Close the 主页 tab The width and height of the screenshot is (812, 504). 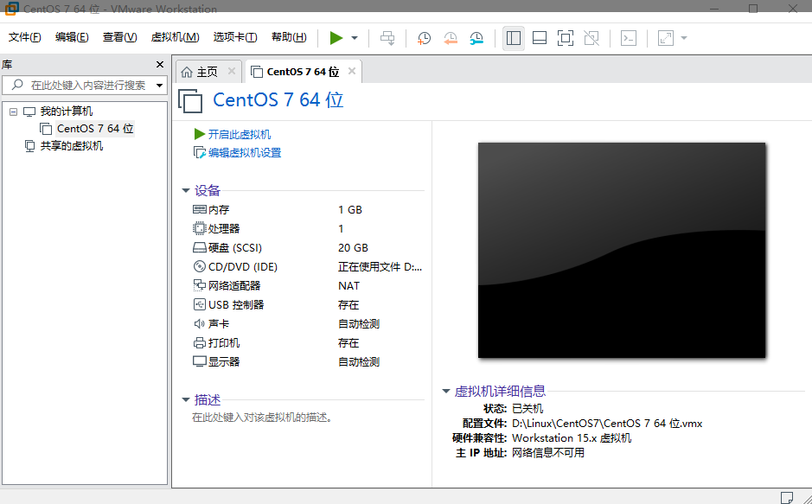click(232, 71)
